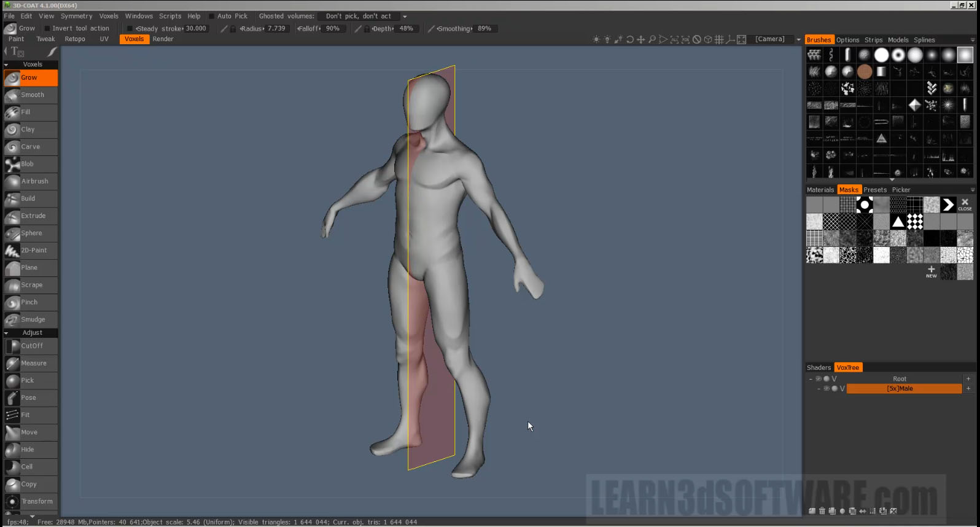Viewport: 980px width, 527px height.
Task: Open the Camera dropdown arrow
Action: click(x=799, y=39)
